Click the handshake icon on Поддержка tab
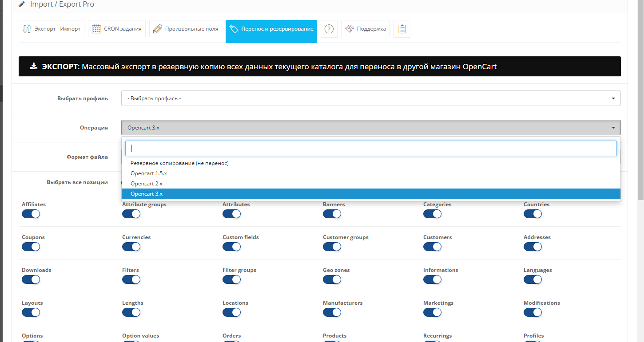Viewport: 644px width, 342px height. coord(349,29)
